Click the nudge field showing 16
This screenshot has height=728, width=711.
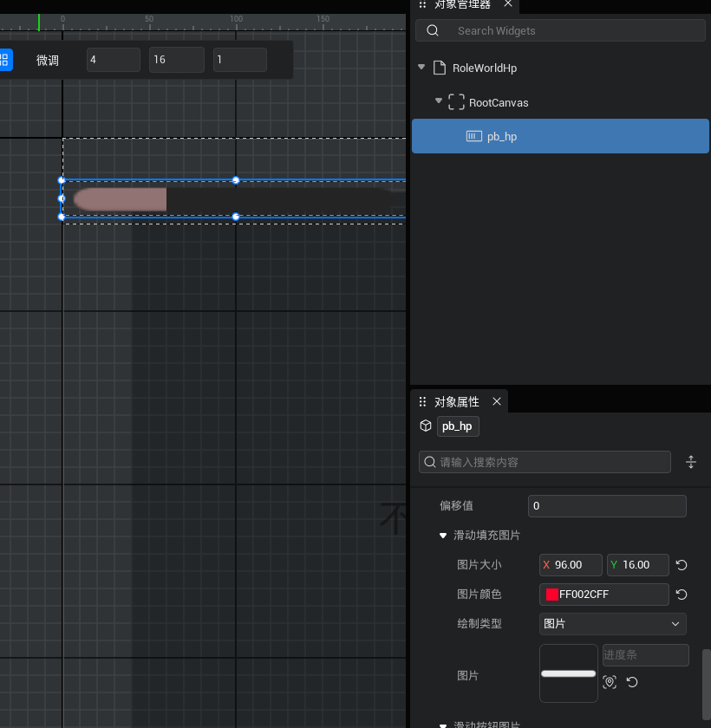(x=177, y=60)
